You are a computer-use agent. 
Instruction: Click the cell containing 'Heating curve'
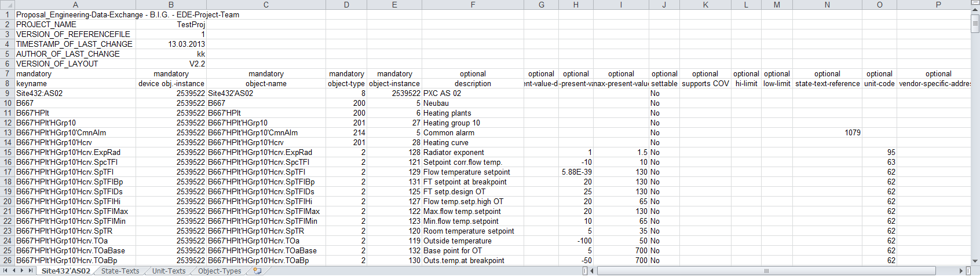[472, 142]
